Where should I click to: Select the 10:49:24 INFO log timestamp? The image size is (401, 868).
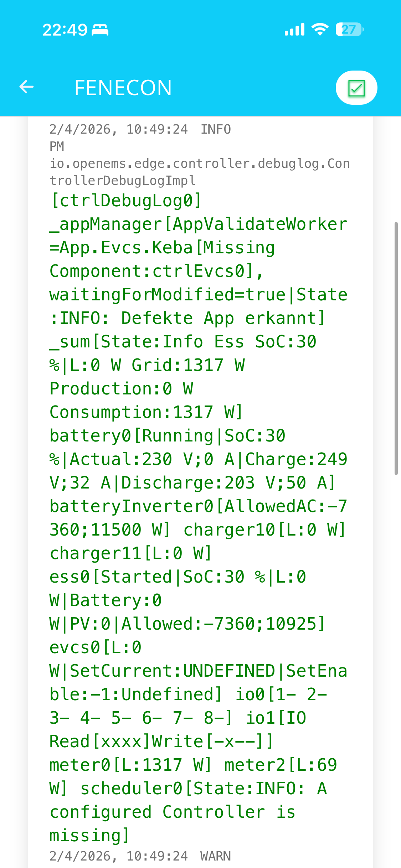click(140, 129)
